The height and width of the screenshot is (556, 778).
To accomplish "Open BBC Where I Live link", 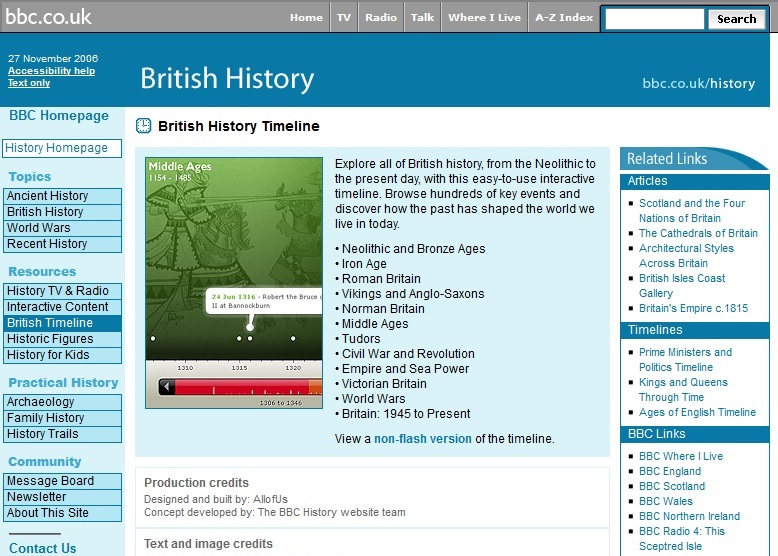I will pyautogui.click(x=681, y=456).
